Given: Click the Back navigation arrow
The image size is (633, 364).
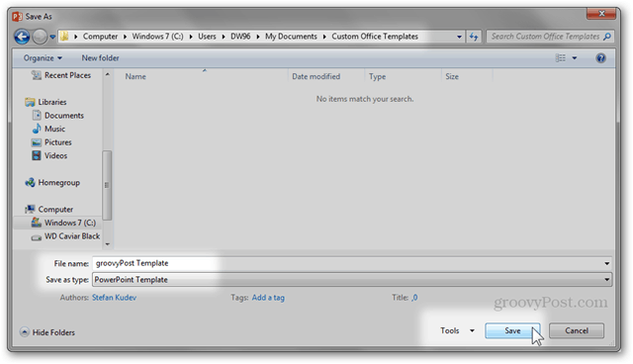Looking at the screenshot, I should click(22, 37).
